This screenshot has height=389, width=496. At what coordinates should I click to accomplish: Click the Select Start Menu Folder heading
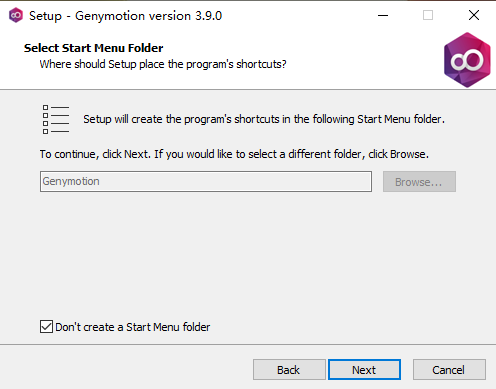(x=94, y=48)
